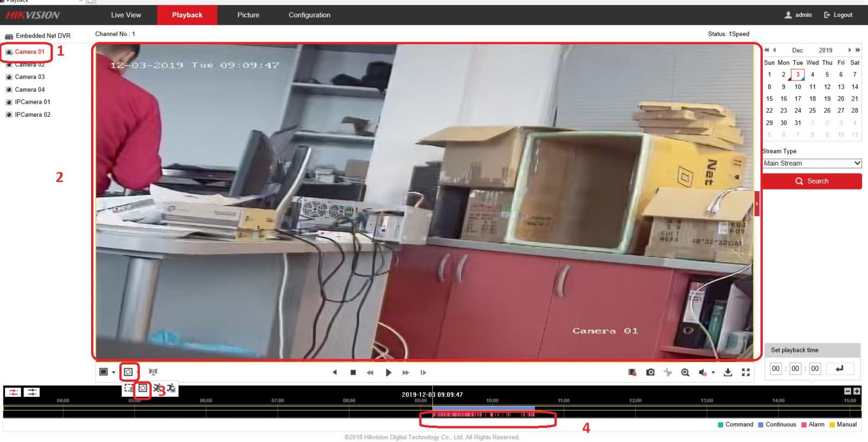
Task: Click the stop all playback film icon
Action: point(632,372)
